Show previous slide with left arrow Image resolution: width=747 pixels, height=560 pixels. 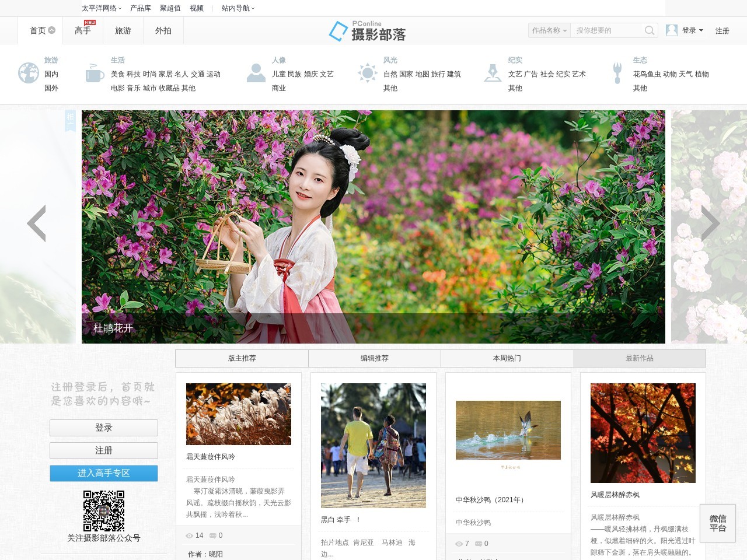click(x=37, y=223)
